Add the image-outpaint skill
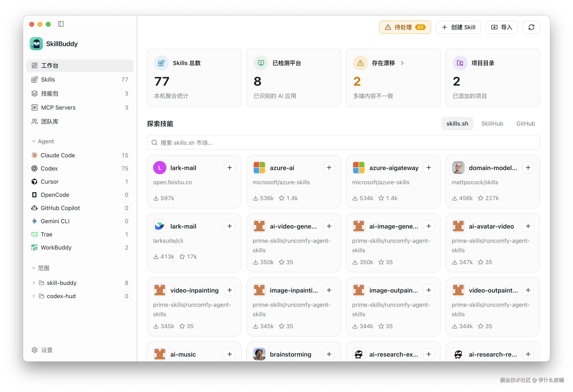Image resolution: width=573 pixels, height=392 pixels. (x=429, y=290)
